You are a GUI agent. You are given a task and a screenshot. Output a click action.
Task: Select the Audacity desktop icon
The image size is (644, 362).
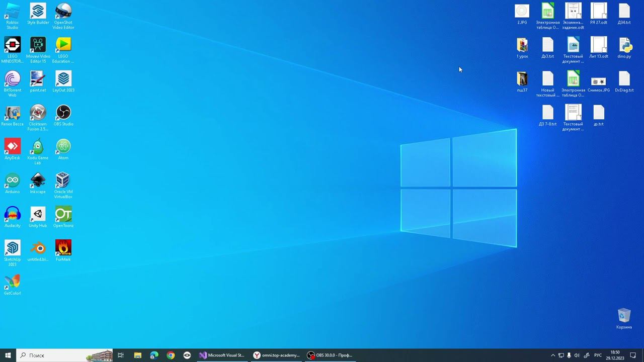13,216
